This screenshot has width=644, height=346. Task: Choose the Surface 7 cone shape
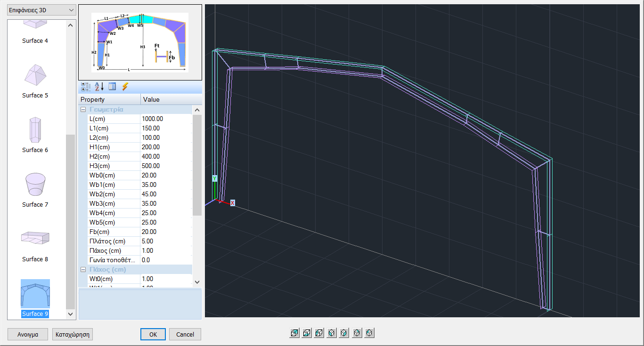[35, 190]
